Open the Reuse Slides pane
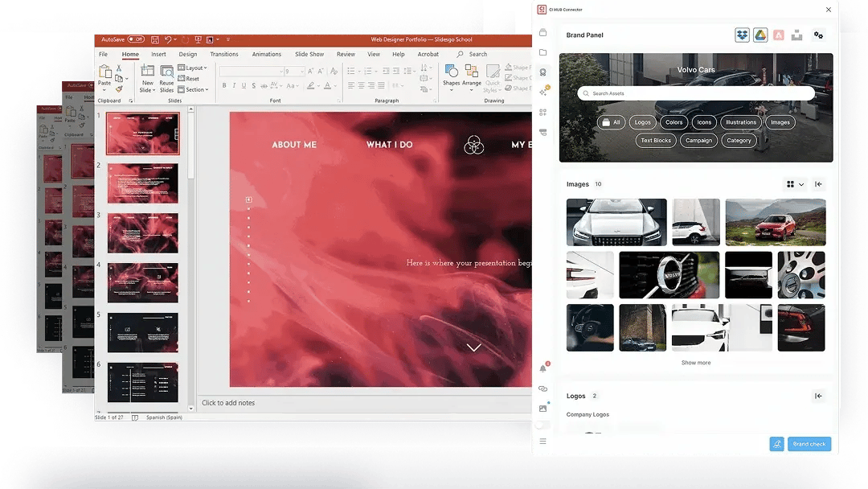This screenshot has height=489, width=868. 166,79
